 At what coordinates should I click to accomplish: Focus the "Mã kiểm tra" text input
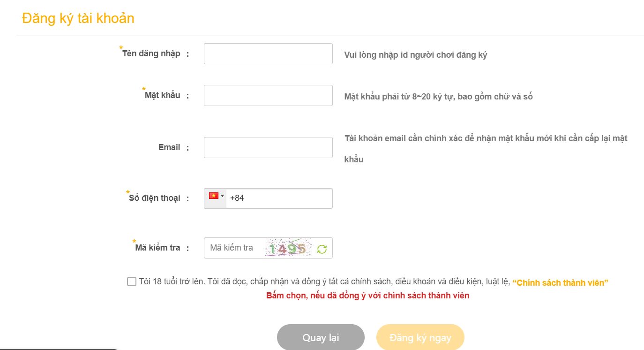(x=233, y=248)
